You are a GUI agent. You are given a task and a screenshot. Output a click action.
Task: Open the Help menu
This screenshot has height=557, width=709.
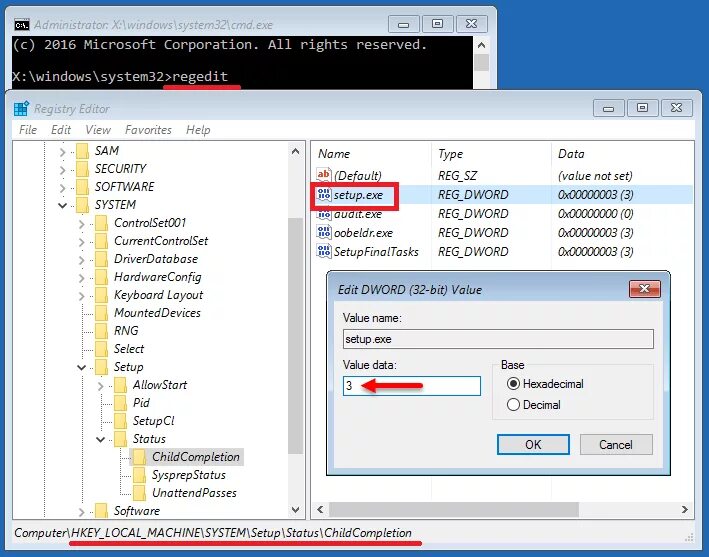click(198, 130)
